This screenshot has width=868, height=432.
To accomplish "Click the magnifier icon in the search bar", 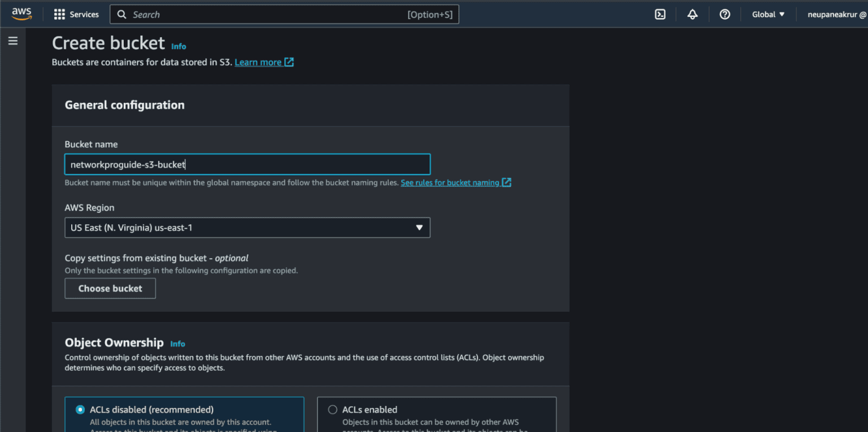I will pos(121,15).
